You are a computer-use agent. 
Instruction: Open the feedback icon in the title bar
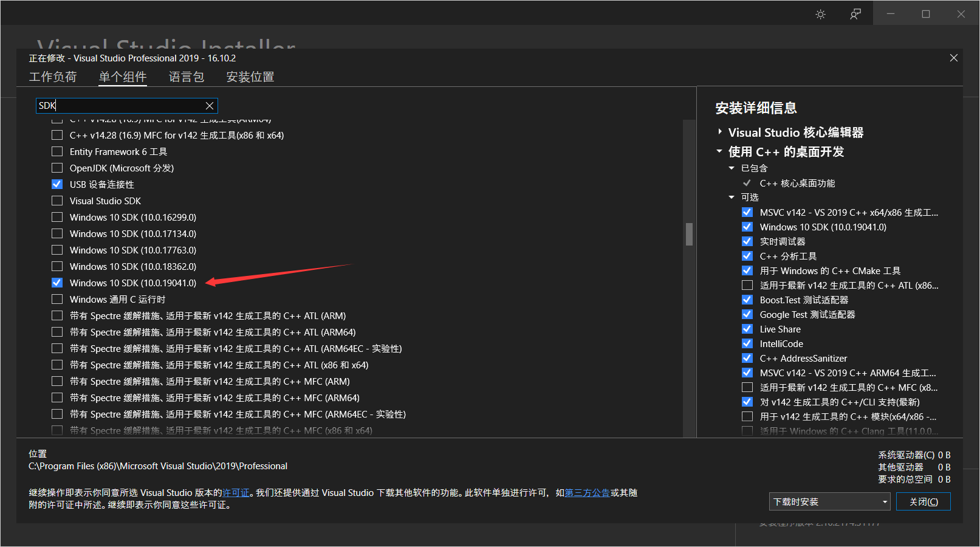click(855, 13)
